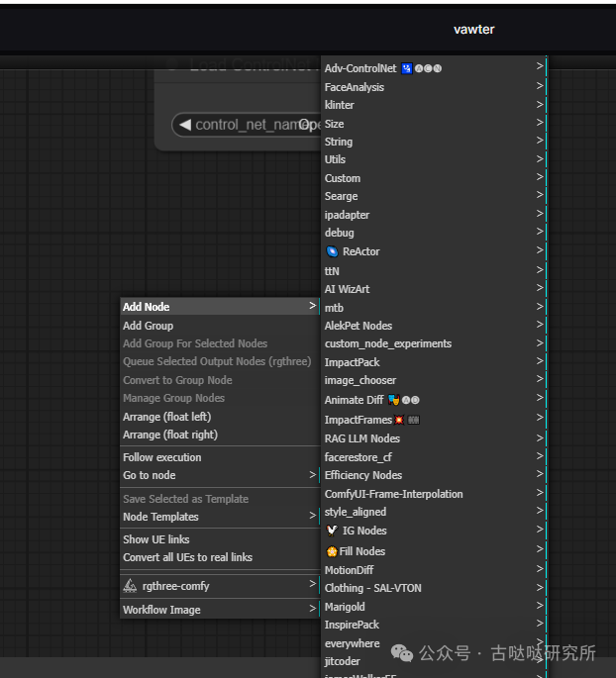
Task: Open the ttN node category
Action: pos(434,271)
